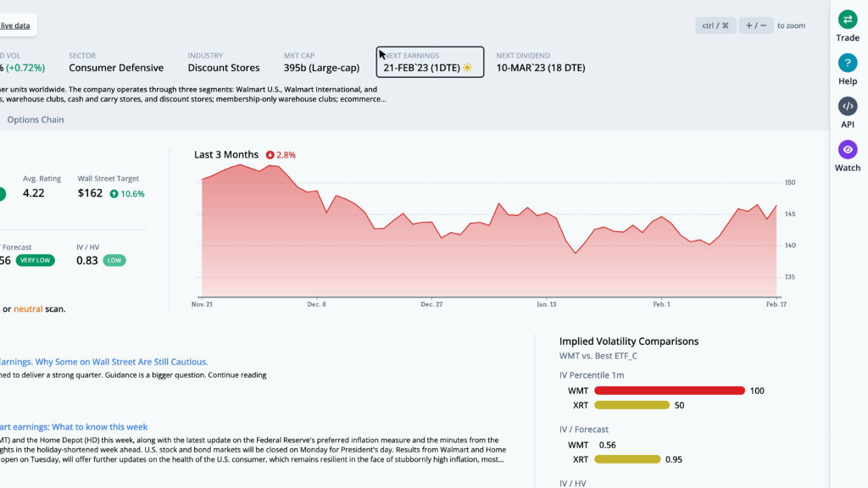Click the LOW badge next to IV / HV

click(114, 260)
